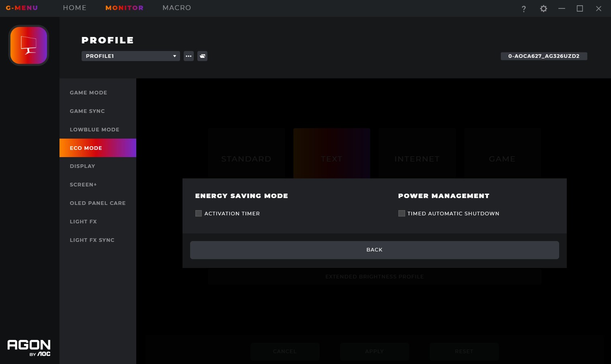Screen dimensions: 611x364
Task: Click the PROFILE heading text
Action: (x=108, y=40)
